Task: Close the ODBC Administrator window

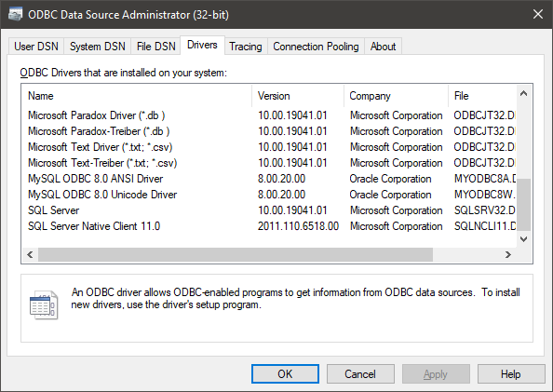Action: (x=538, y=15)
